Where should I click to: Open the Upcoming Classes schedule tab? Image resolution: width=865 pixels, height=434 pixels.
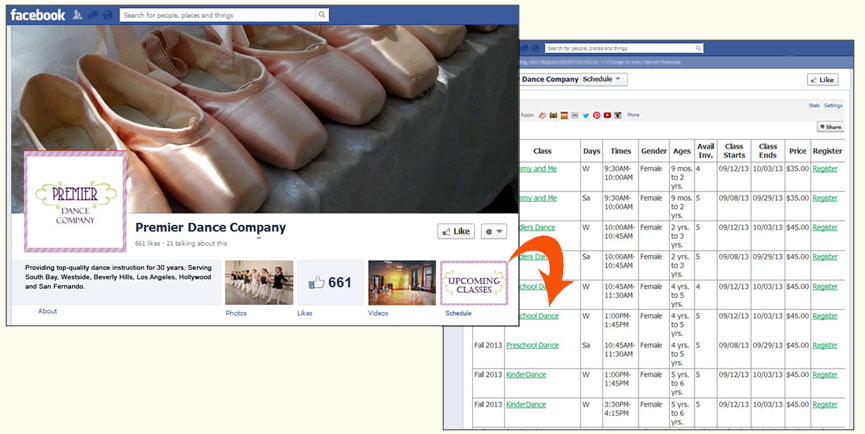[472, 283]
